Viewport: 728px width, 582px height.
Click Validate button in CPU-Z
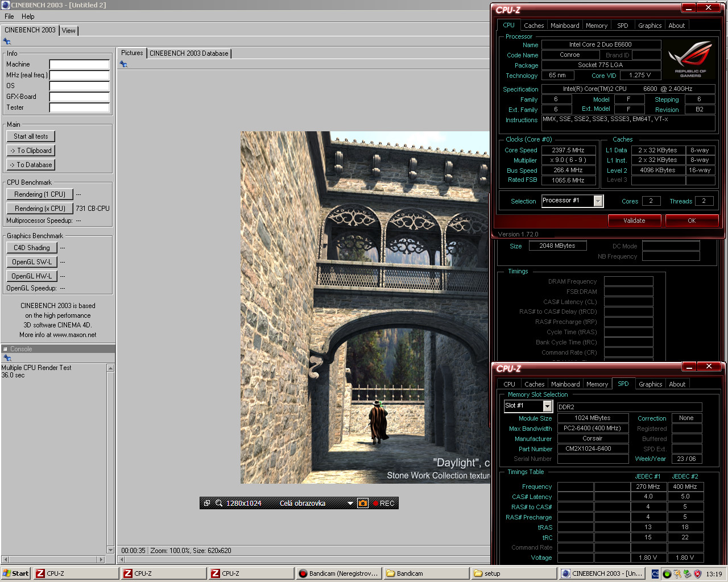[634, 221]
